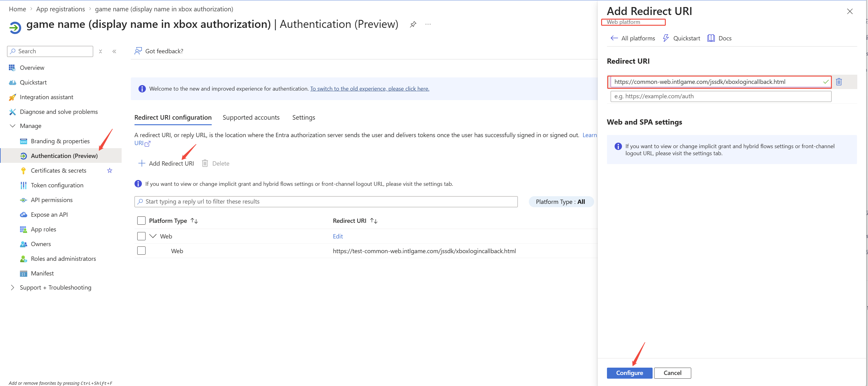Favorite Certificates & secrets via its star icon
Viewport: 868px width, 386px height.
point(109,171)
